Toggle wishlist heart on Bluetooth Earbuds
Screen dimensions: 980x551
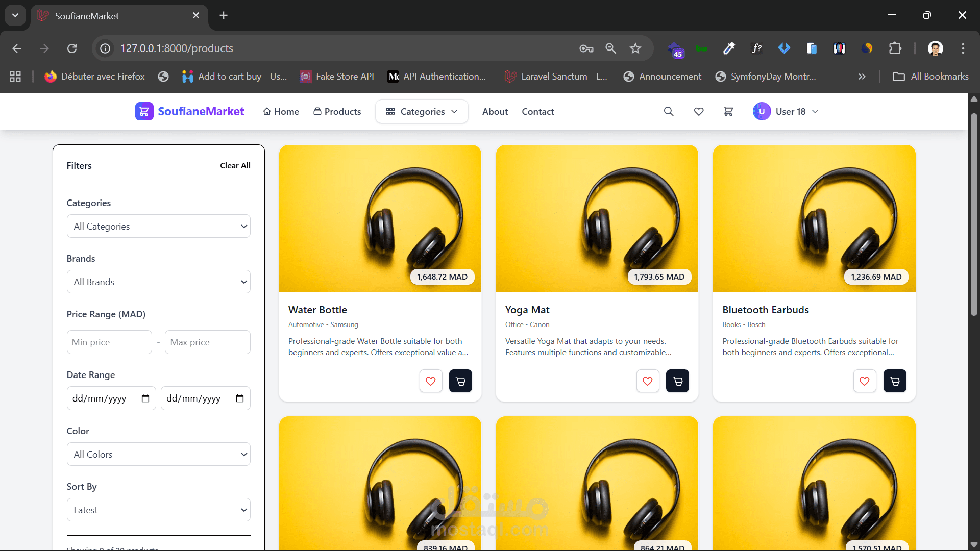864,381
